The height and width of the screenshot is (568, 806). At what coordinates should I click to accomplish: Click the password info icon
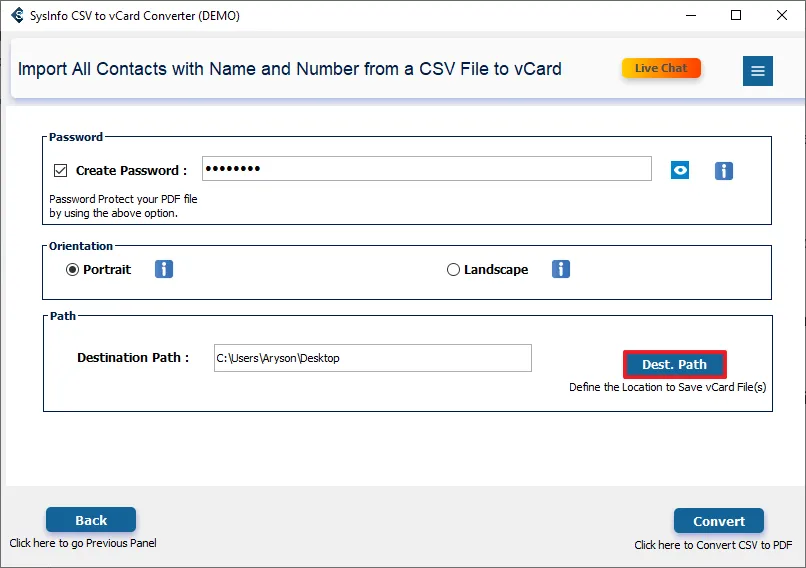[724, 171]
